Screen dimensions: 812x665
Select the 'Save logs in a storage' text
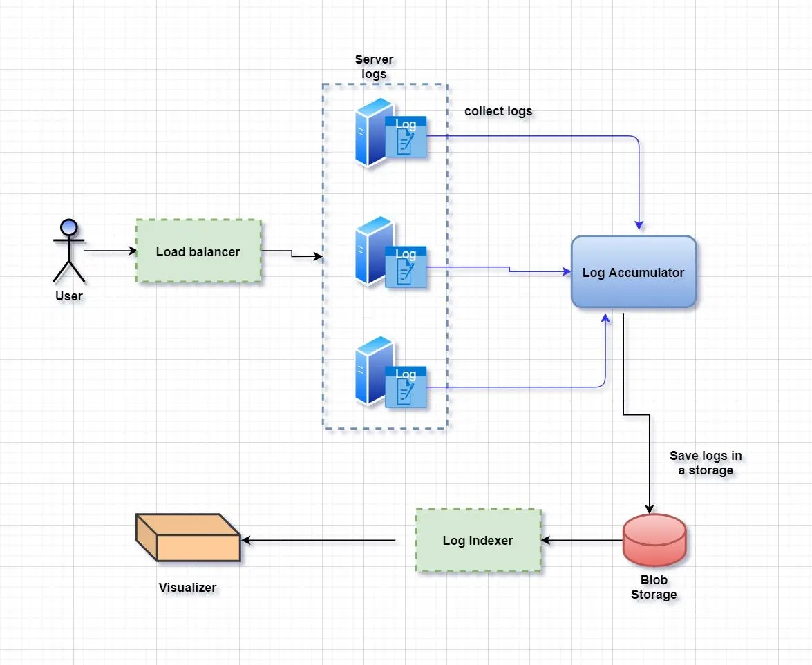[706, 463]
